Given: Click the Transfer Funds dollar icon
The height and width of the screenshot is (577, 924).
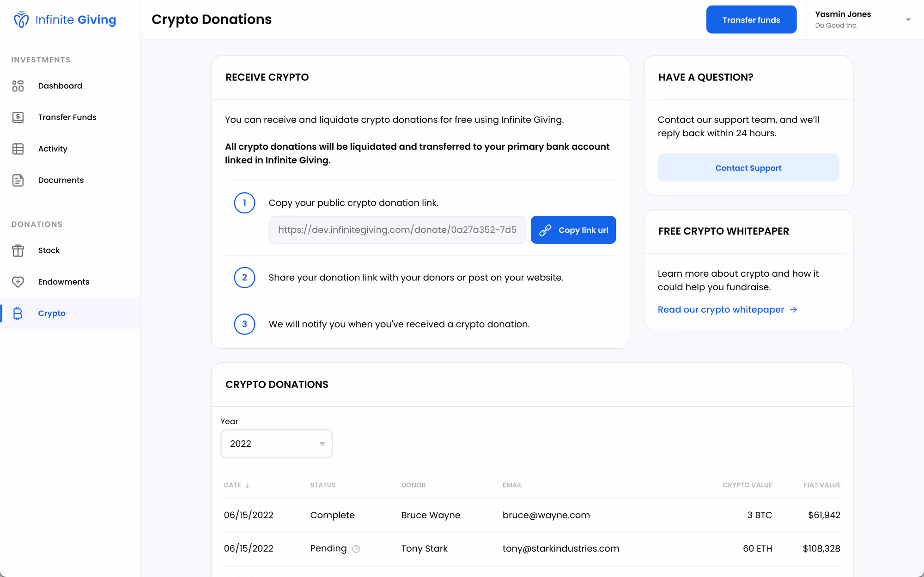Looking at the screenshot, I should click(18, 117).
